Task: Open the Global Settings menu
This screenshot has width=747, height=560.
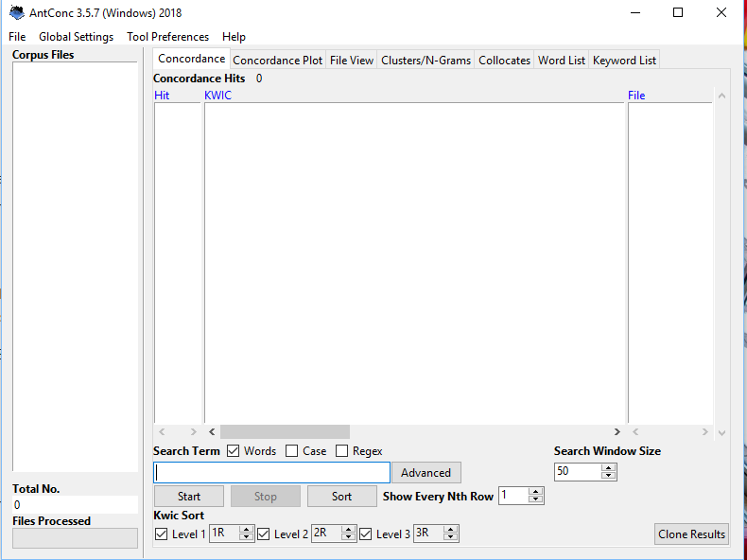Action: [76, 37]
